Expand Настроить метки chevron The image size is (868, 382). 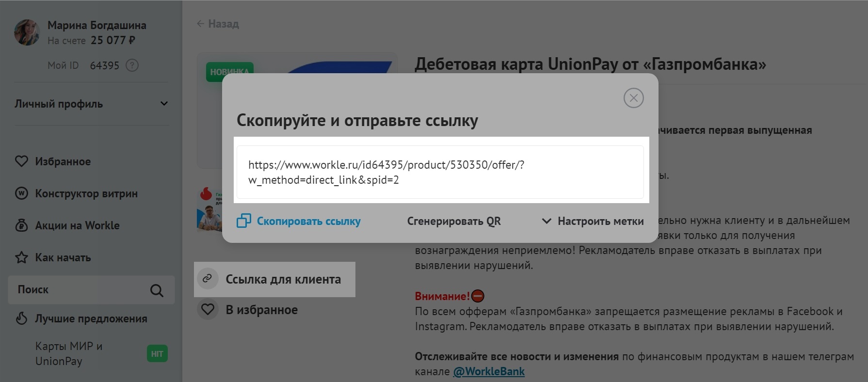546,221
